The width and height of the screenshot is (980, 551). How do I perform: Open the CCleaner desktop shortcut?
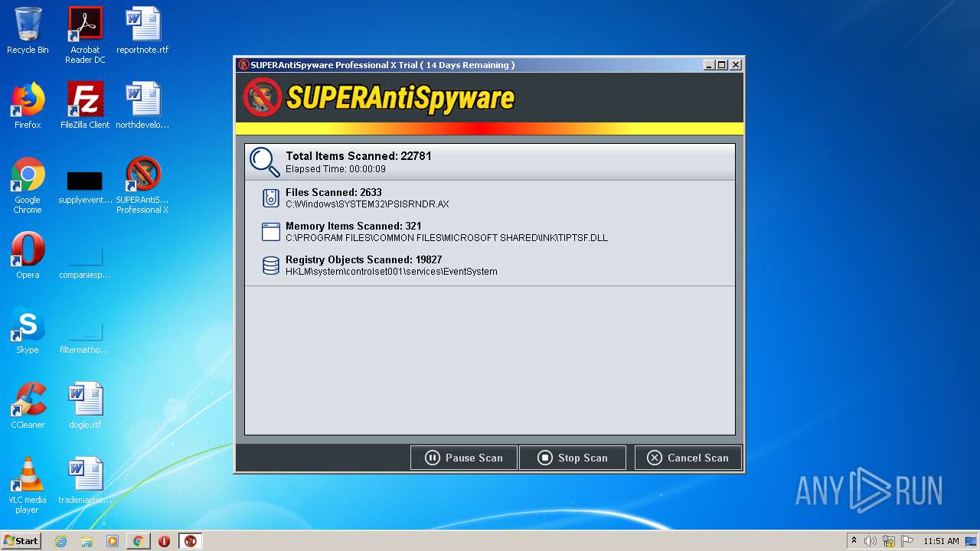[28, 406]
